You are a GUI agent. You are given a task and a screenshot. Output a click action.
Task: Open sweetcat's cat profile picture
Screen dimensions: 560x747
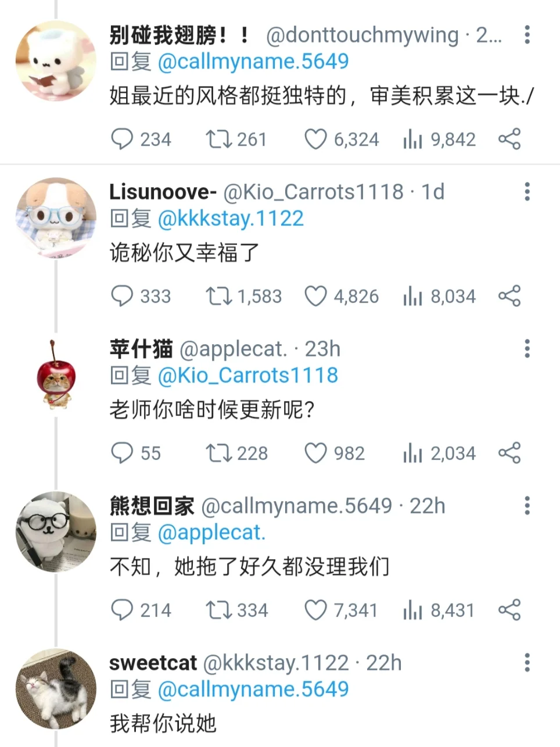[x=56, y=689]
